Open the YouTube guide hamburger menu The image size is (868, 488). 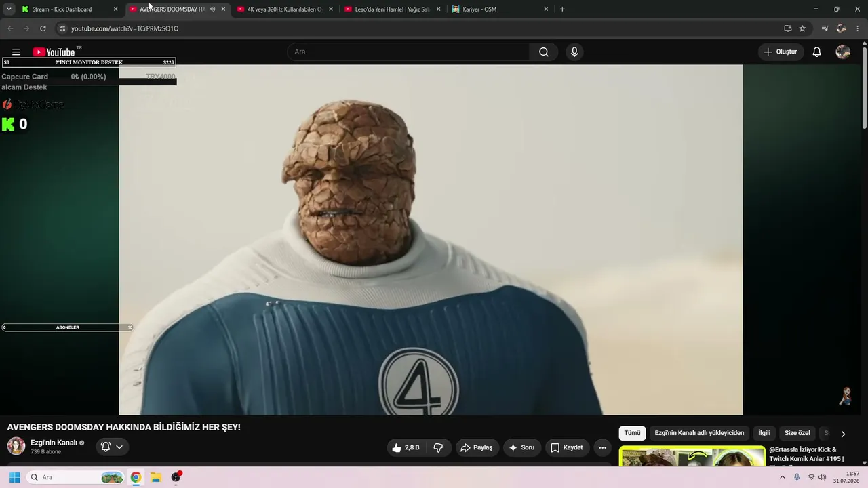16,52
